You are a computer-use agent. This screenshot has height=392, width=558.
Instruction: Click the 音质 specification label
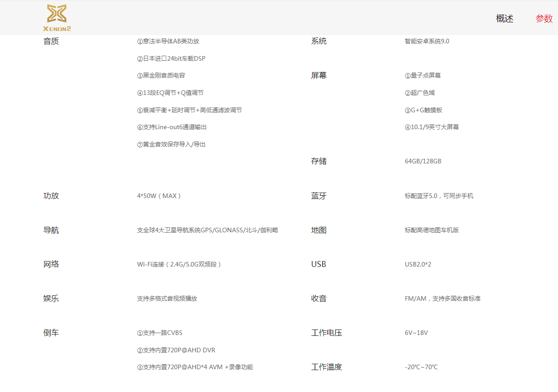(51, 41)
